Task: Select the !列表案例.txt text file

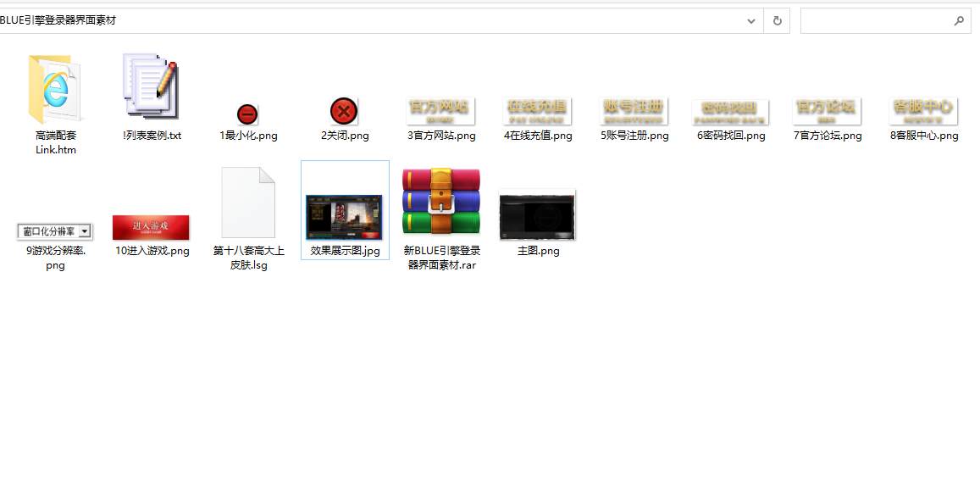Action: [151, 87]
